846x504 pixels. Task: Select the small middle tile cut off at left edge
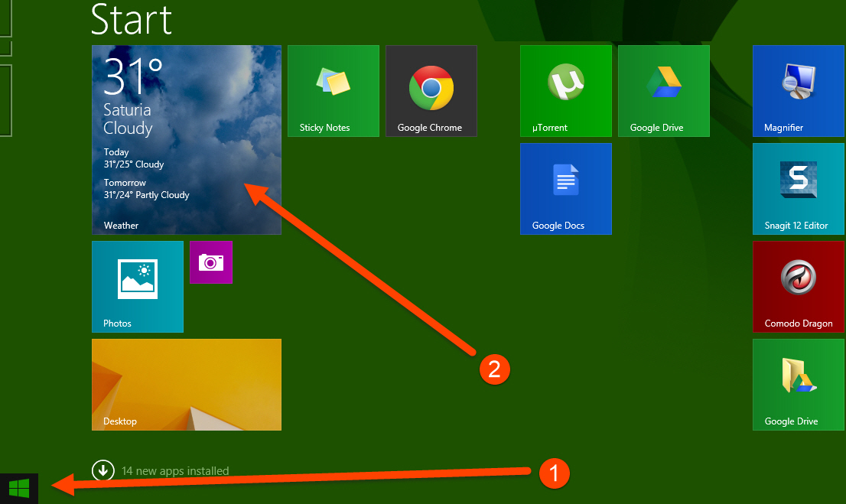coord(5,47)
